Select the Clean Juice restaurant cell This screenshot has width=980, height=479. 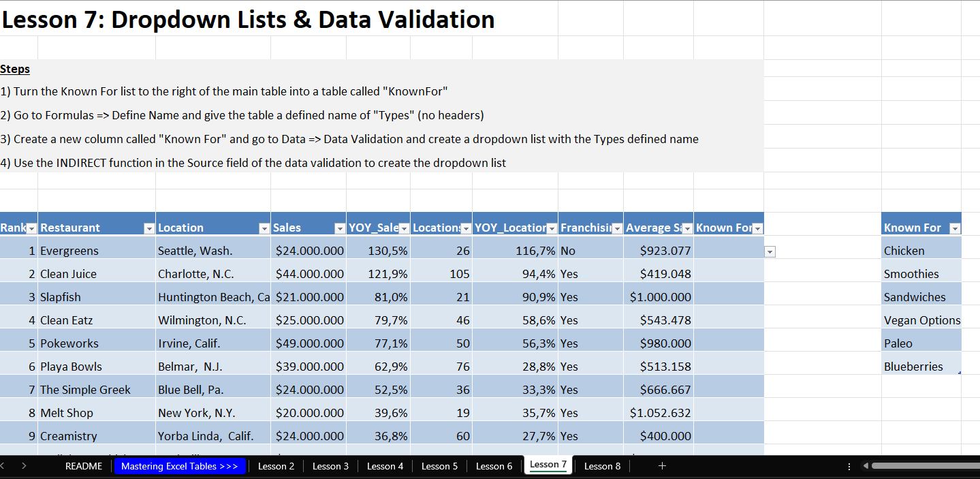coord(97,274)
